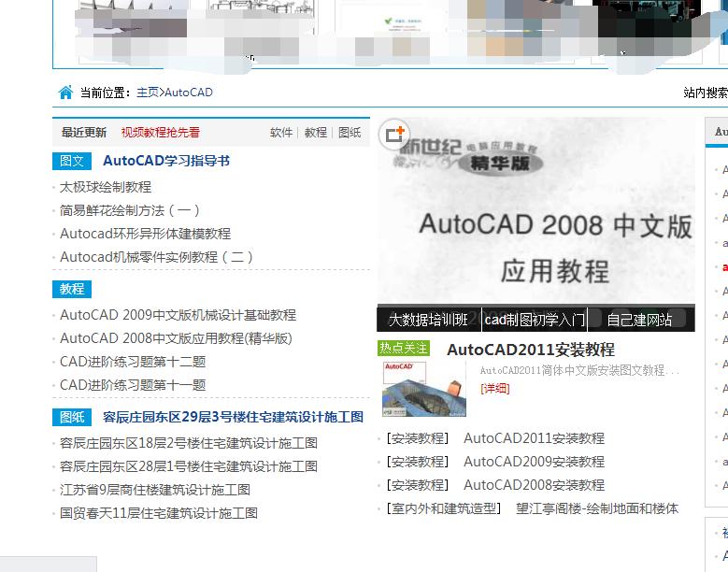Screen dimensions: 728x572
Task: Click the AutoCAD 2008 中文版 banner image
Action: 536,211
